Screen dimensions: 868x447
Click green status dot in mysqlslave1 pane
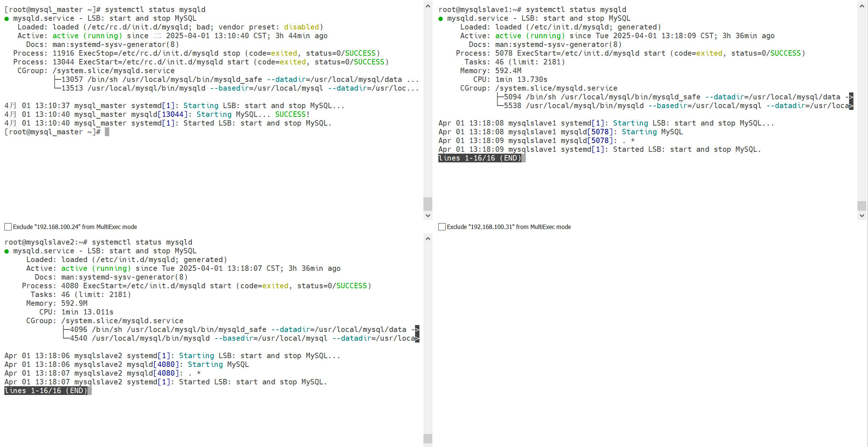441,19
